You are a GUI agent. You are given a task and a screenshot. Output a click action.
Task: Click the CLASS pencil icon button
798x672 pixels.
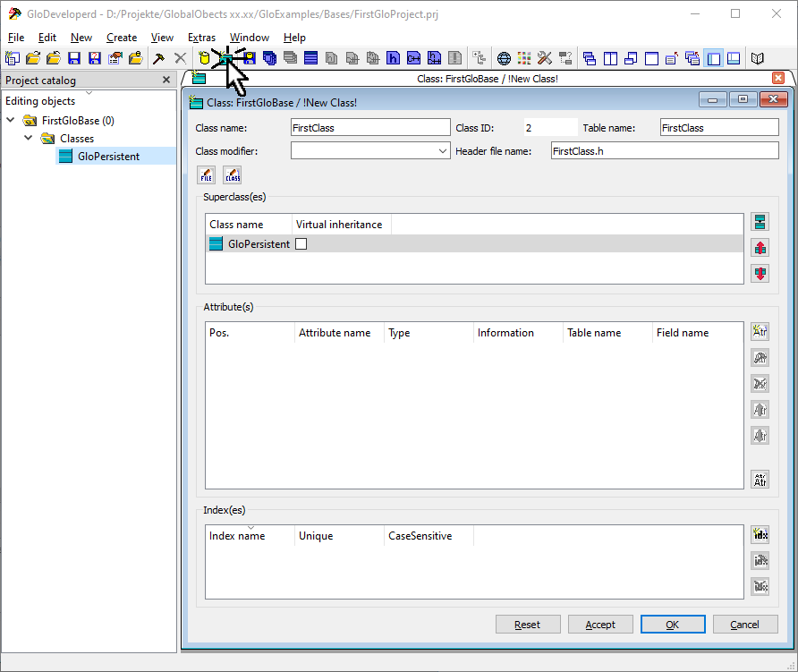(x=233, y=174)
